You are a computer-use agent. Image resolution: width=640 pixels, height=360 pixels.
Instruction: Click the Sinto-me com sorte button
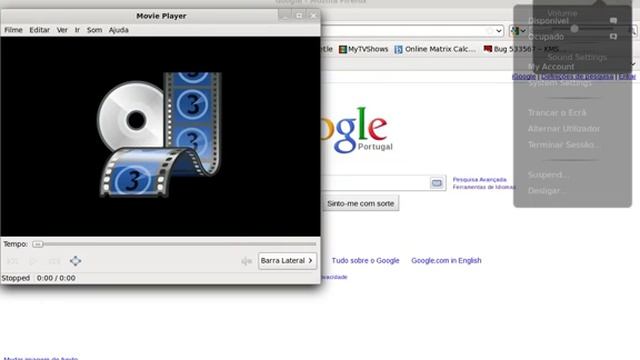click(x=361, y=203)
